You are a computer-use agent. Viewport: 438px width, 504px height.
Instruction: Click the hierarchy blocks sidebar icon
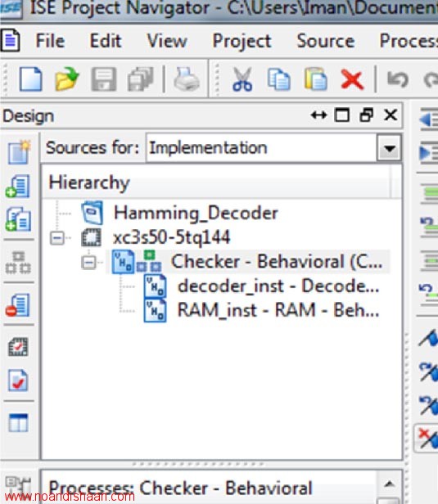pos(18,263)
